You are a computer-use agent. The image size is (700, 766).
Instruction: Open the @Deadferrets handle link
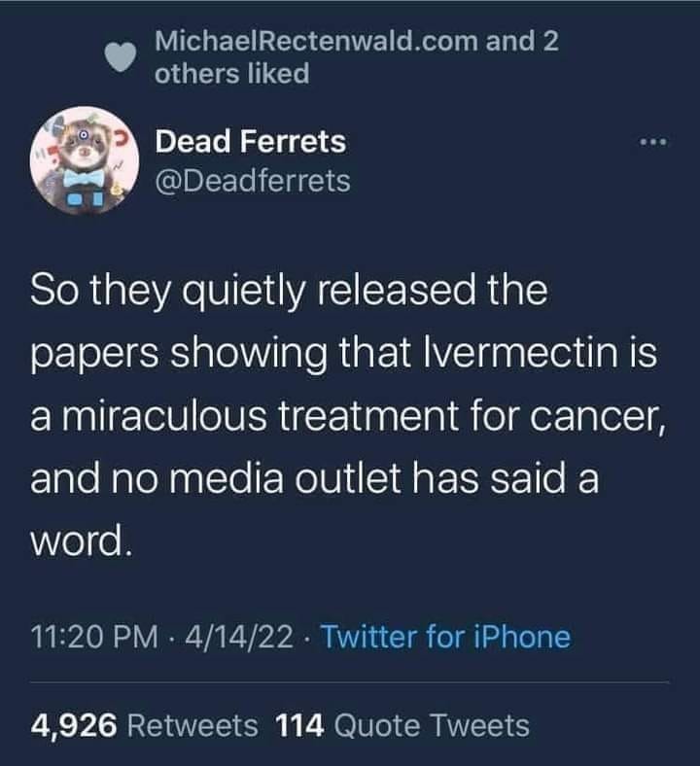253,180
